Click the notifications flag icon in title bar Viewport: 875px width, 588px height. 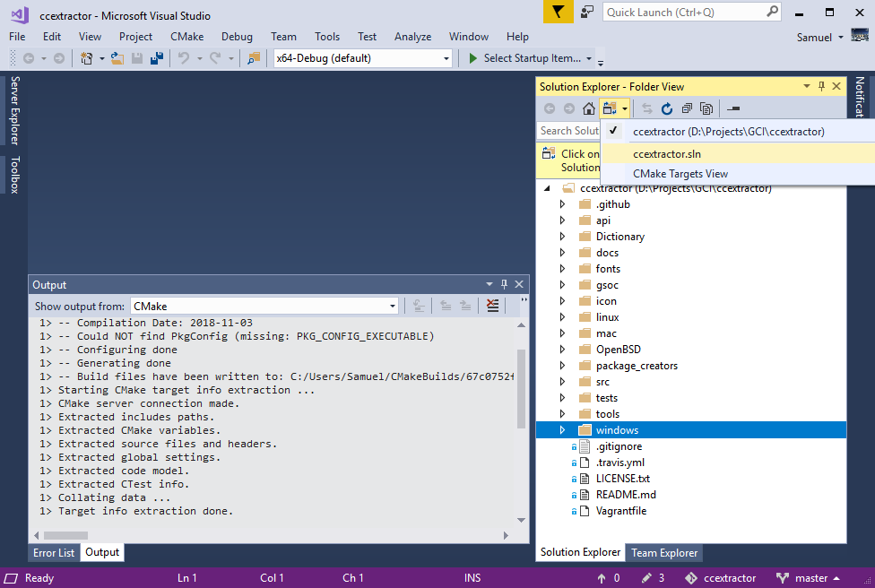(x=558, y=12)
